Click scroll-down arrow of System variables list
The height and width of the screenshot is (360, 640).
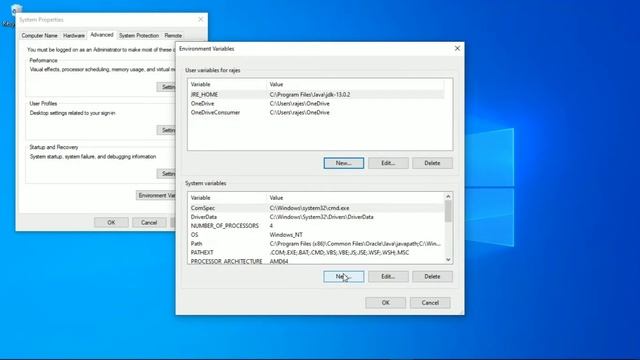pyautogui.click(x=448, y=260)
